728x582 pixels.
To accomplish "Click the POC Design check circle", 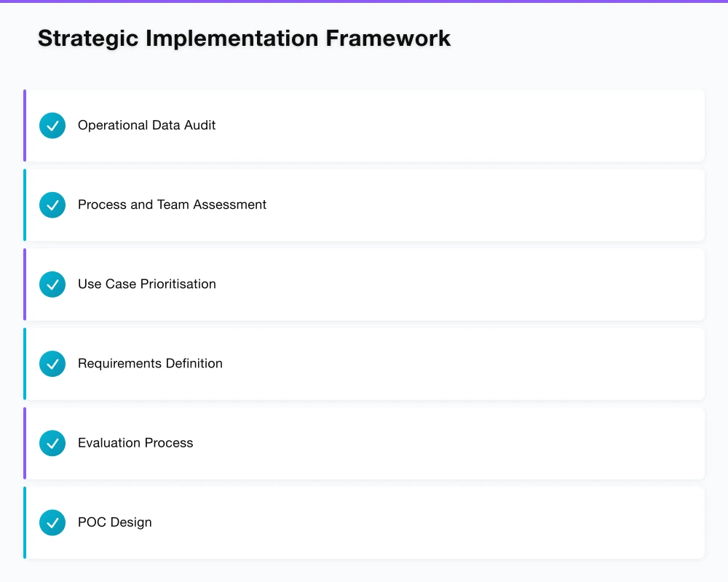I will pyautogui.click(x=52, y=522).
